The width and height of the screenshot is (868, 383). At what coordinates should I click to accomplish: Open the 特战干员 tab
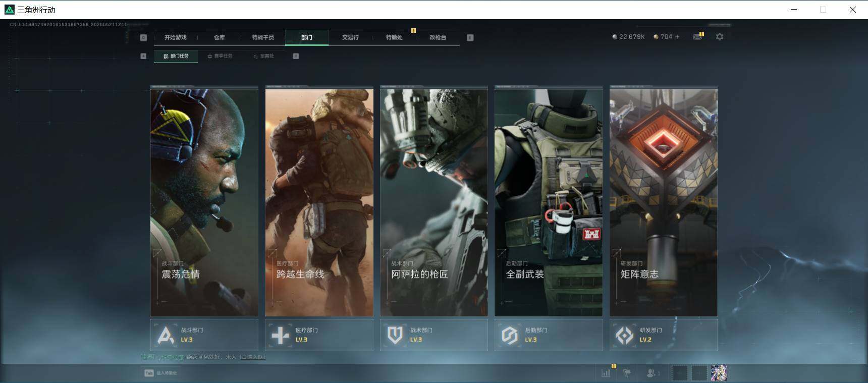pyautogui.click(x=263, y=37)
